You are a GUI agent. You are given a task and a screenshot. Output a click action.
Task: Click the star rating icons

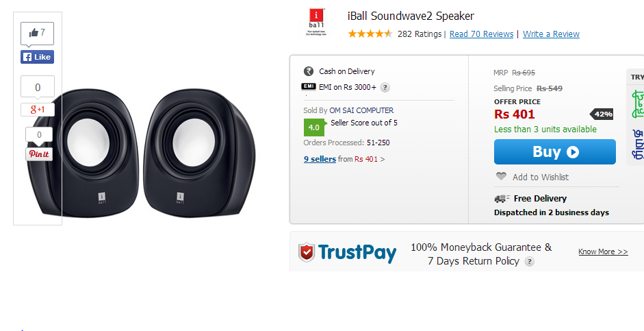point(370,34)
